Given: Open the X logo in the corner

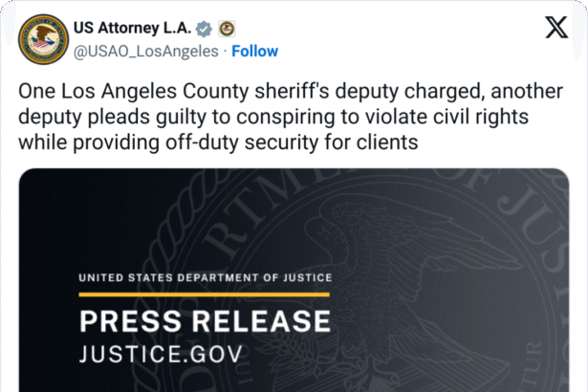Looking at the screenshot, I should coord(555,28).
